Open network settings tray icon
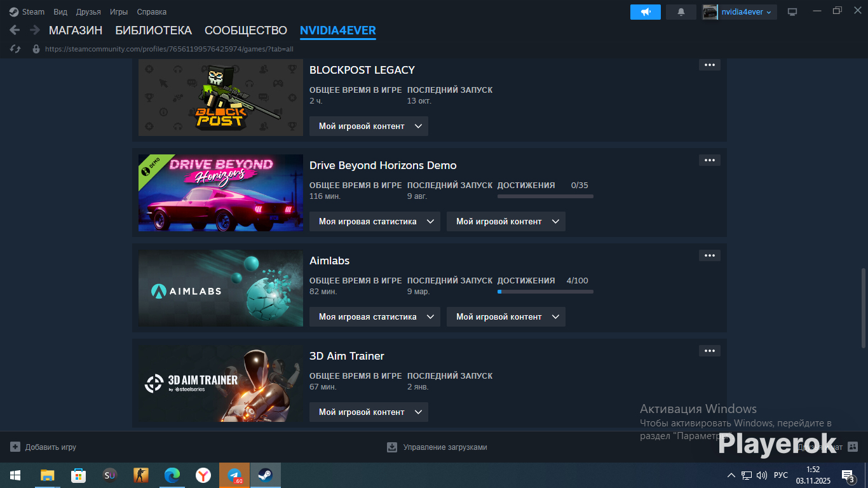868x488 pixels. tap(747, 475)
